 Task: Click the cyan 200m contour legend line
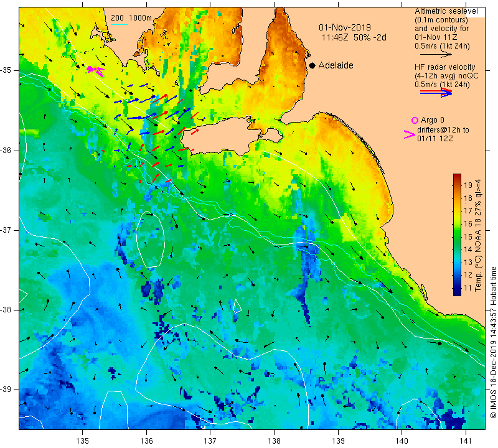coord(120,24)
